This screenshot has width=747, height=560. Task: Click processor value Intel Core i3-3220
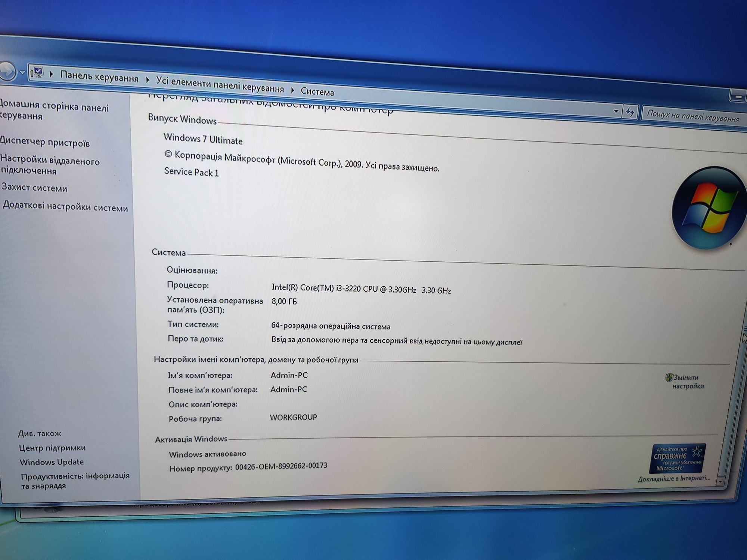tap(361, 289)
